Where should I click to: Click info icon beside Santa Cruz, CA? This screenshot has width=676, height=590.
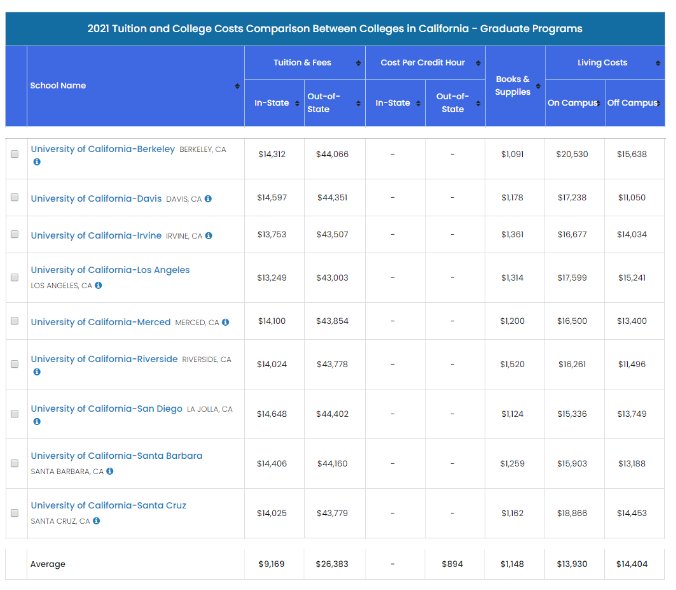click(98, 521)
